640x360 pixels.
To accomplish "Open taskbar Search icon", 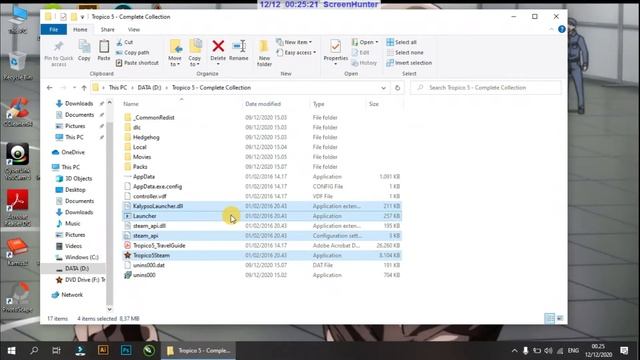I will [x=34, y=351].
